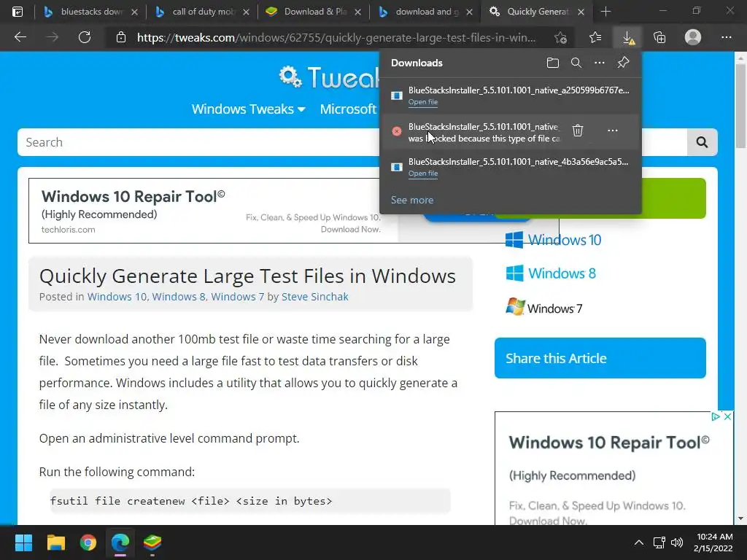Search downloads using magnifier icon
The height and width of the screenshot is (560, 747).
pos(576,63)
